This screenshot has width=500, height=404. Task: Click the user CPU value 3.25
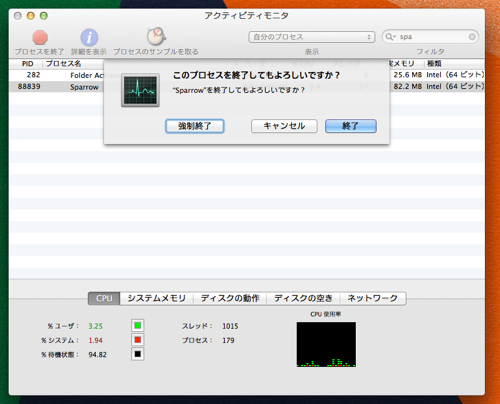tap(95, 326)
